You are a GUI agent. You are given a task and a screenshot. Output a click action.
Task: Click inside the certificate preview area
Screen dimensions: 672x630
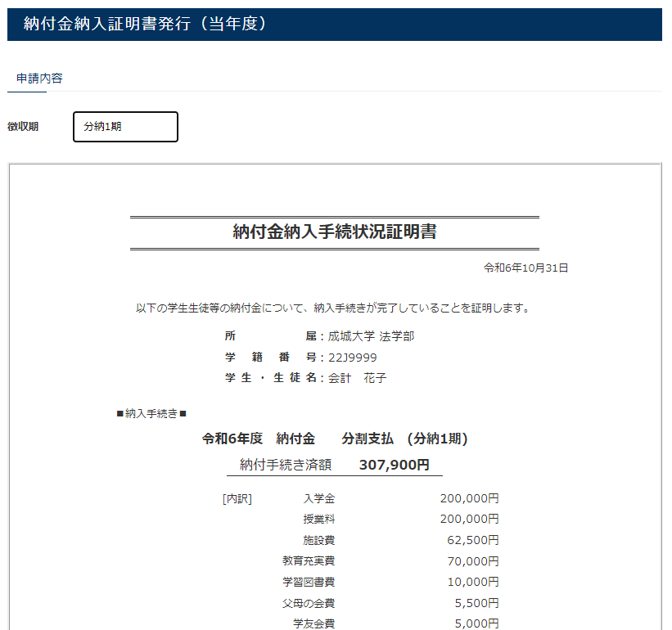click(336, 393)
